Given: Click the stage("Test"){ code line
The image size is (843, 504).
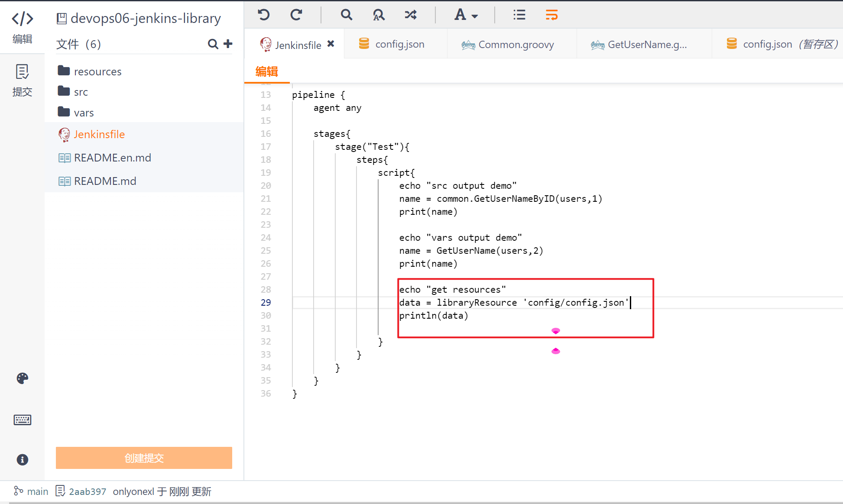Looking at the screenshot, I should point(372,147).
